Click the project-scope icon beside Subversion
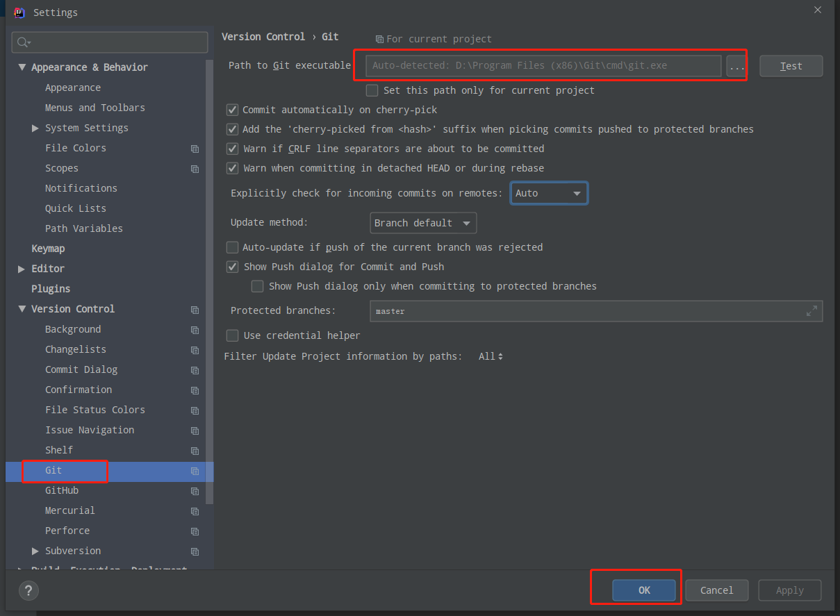840x616 pixels. (x=195, y=551)
